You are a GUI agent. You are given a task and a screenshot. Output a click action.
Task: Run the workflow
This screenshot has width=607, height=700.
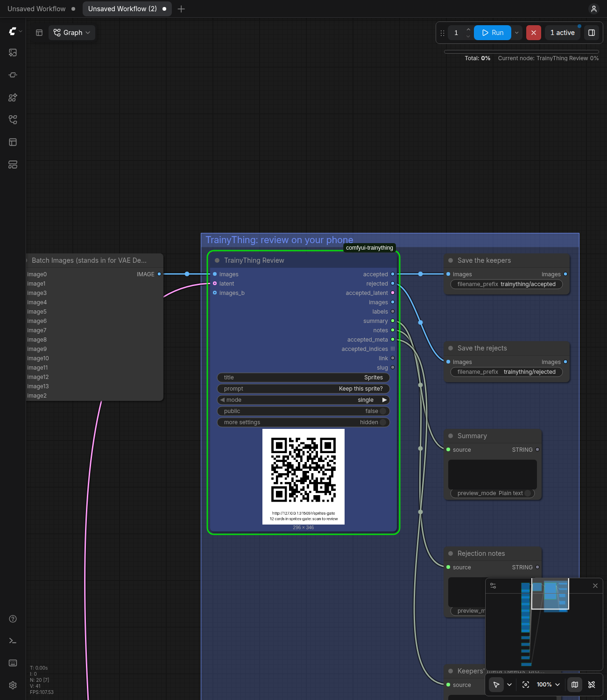pyautogui.click(x=493, y=33)
